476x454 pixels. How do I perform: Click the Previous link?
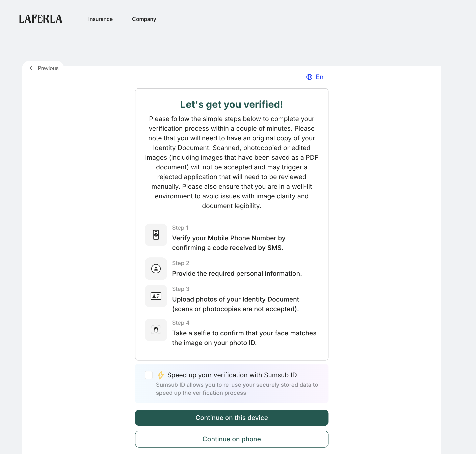48,68
